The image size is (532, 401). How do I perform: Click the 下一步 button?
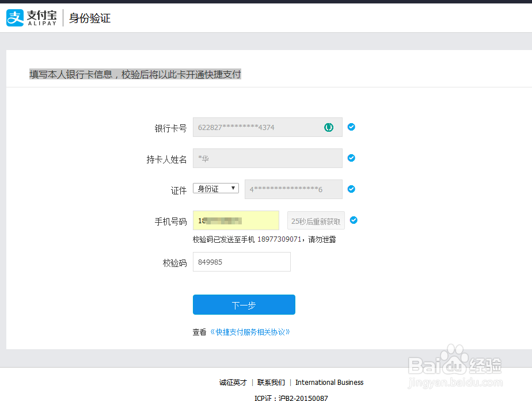[244, 304]
